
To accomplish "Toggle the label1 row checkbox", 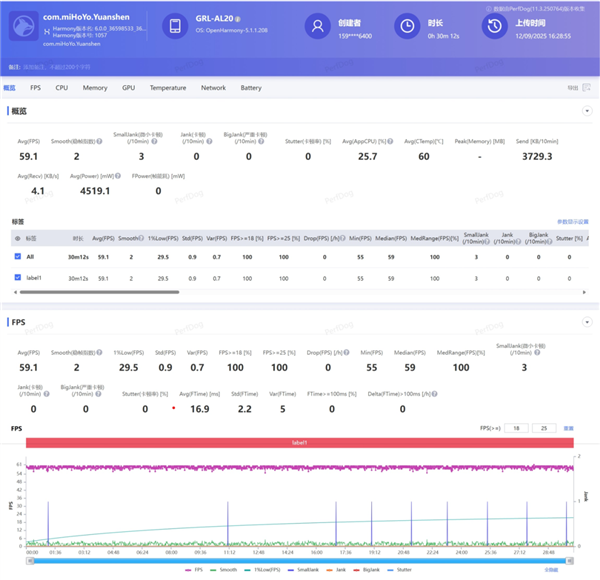I will coord(17,275).
